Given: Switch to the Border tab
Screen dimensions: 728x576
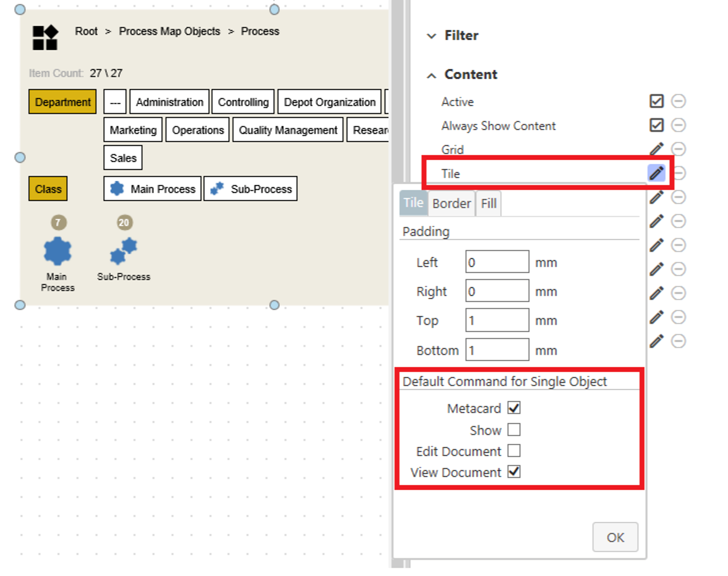Looking at the screenshot, I should (x=451, y=203).
